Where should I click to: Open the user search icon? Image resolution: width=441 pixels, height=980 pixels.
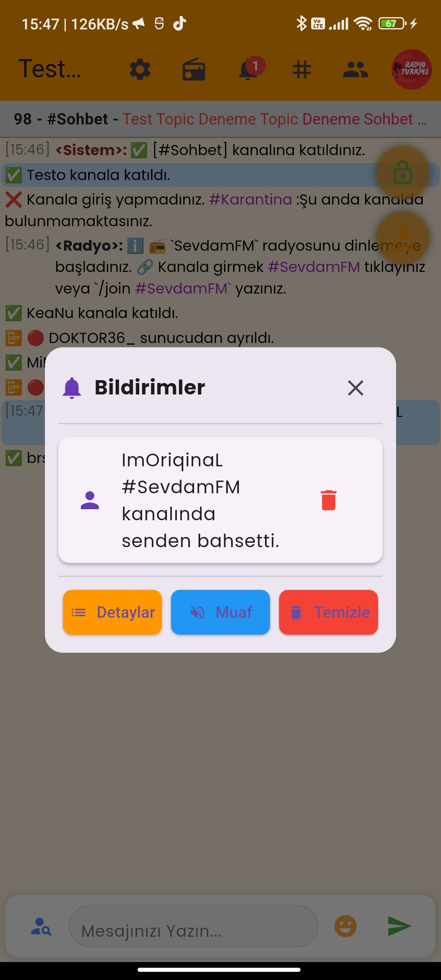tap(41, 927)
